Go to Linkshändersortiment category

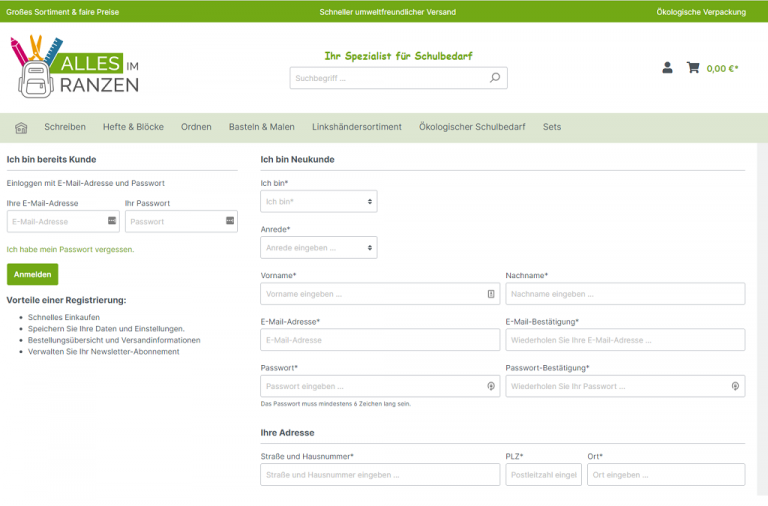tap(357, 127)
